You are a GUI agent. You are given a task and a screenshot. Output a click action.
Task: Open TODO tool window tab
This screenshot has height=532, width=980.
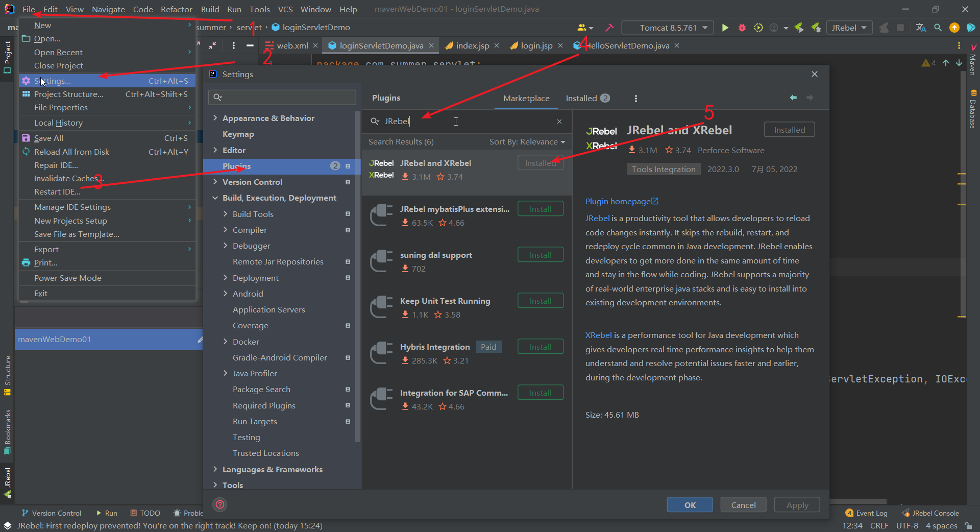click(145, 513)
